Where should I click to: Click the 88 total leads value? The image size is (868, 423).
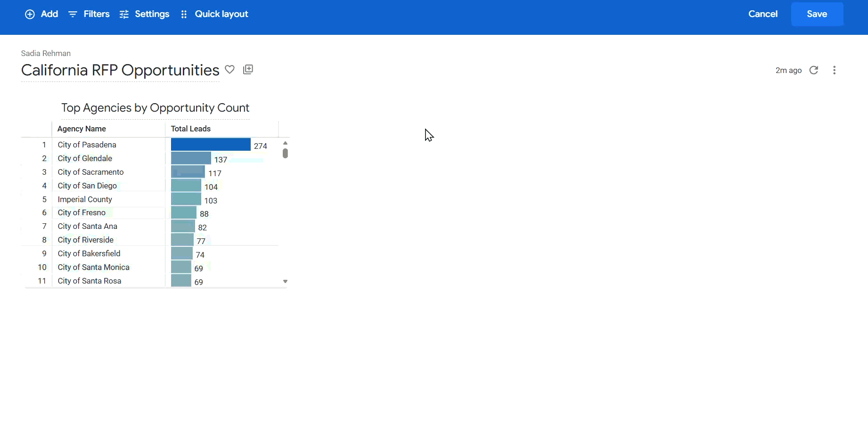(205, 214)
